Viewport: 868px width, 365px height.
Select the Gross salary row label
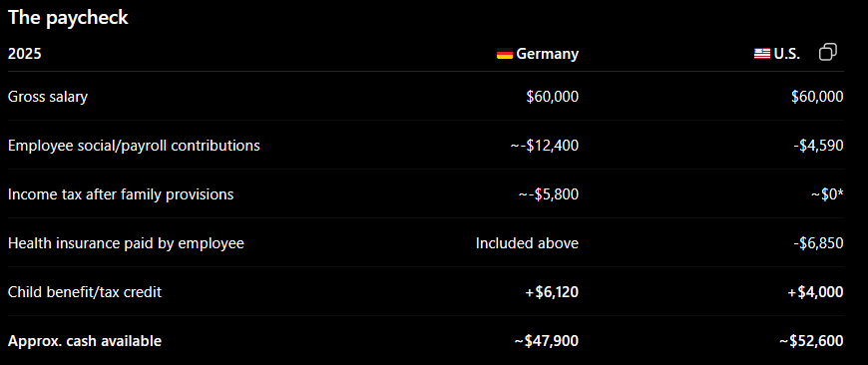pyautogui.click(x=48, y=97)
